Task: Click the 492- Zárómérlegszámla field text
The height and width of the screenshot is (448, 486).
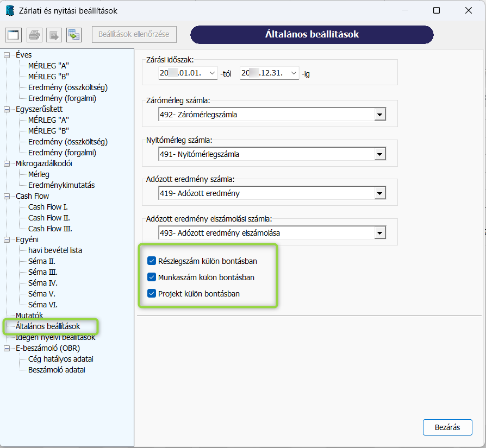Action: coord(198,115)
